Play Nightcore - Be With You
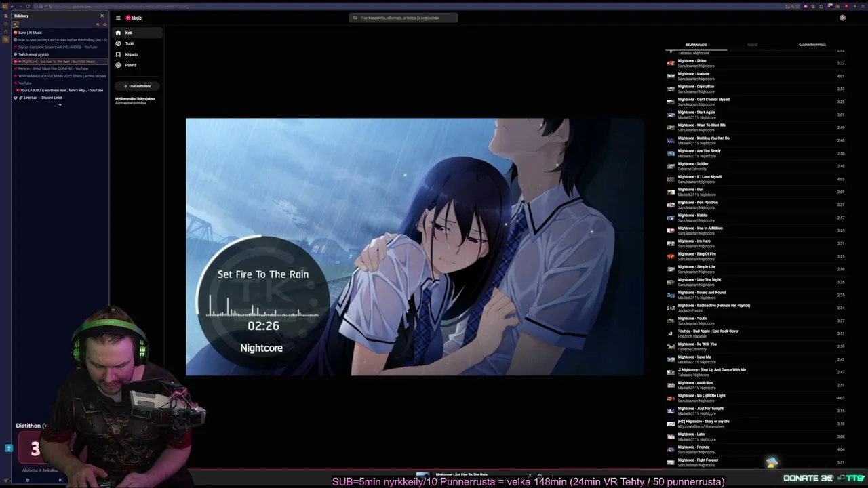Image resolution: width=868 pixels, height=488 pixels. [x=756, y=346]
